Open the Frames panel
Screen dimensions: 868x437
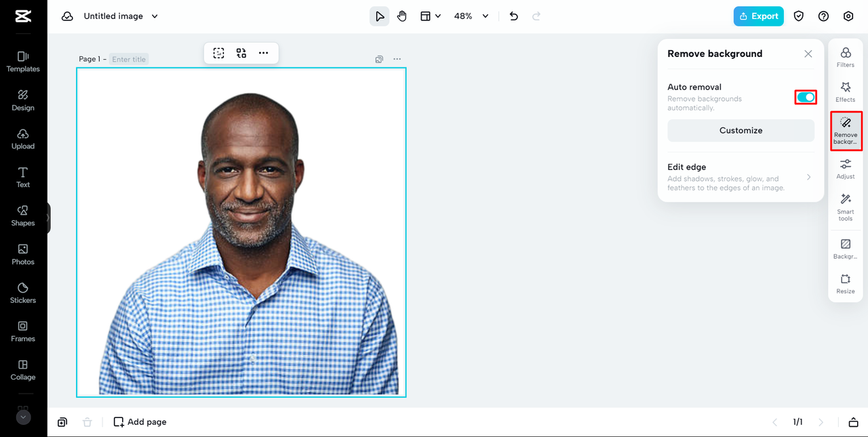[23, 331]
